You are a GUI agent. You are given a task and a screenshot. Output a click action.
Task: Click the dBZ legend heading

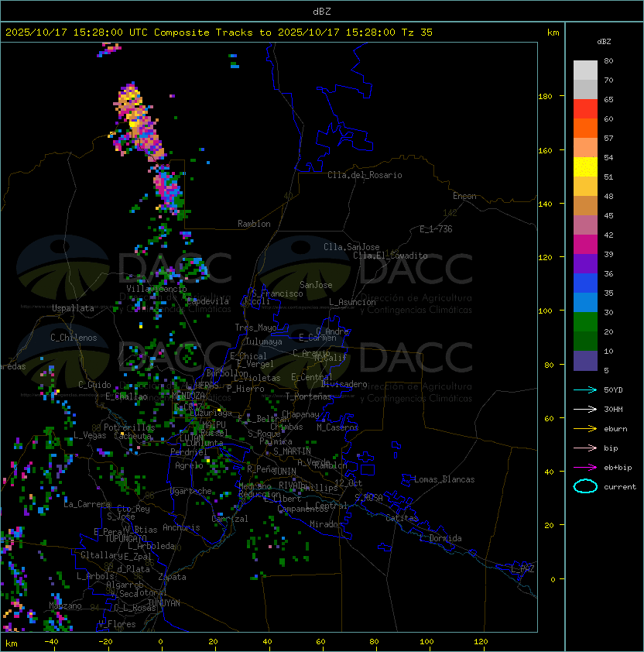604,42
